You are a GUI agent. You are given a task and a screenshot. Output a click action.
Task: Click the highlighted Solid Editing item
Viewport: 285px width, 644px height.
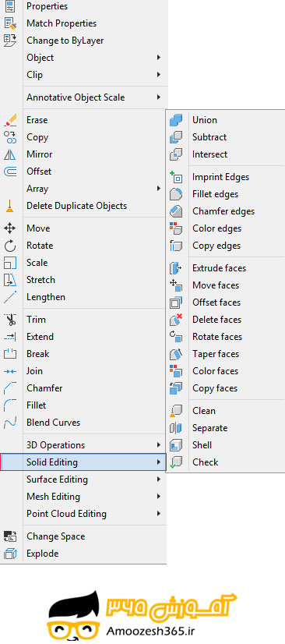coord(83,462)
